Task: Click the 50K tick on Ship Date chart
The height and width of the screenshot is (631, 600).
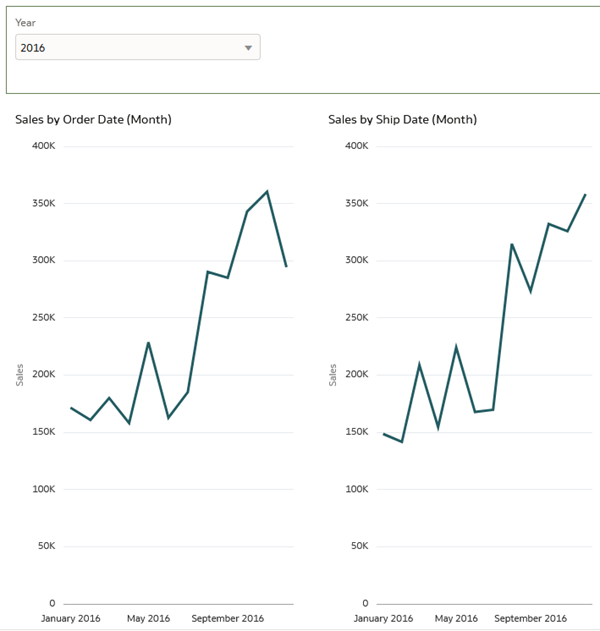Action: tap(359, 546)
